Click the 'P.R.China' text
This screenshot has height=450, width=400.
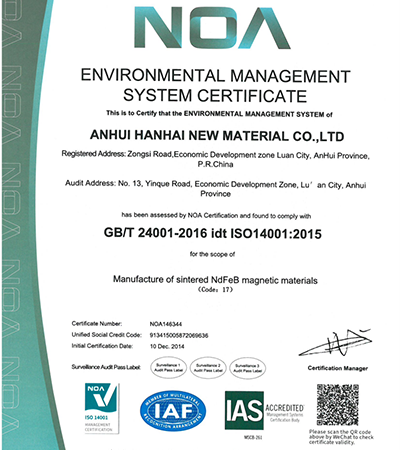(x=215, y=164)
